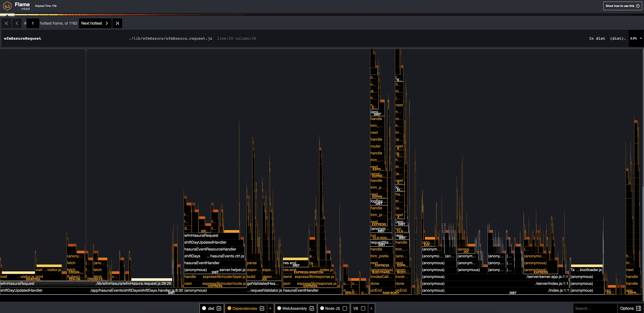Expand the Dependencies sub-options arrow
This screenshot has height=313, width=644.
pos(270,308)
